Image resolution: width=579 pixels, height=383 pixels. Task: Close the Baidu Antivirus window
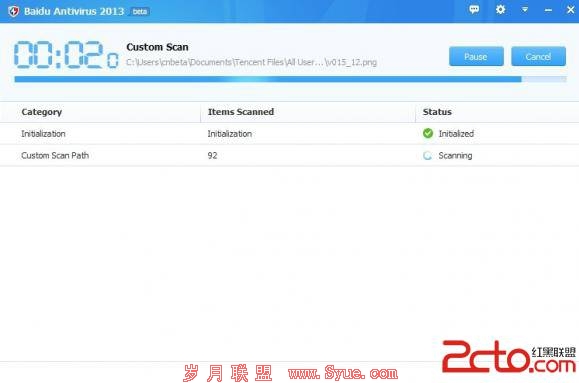coord(571,10)
